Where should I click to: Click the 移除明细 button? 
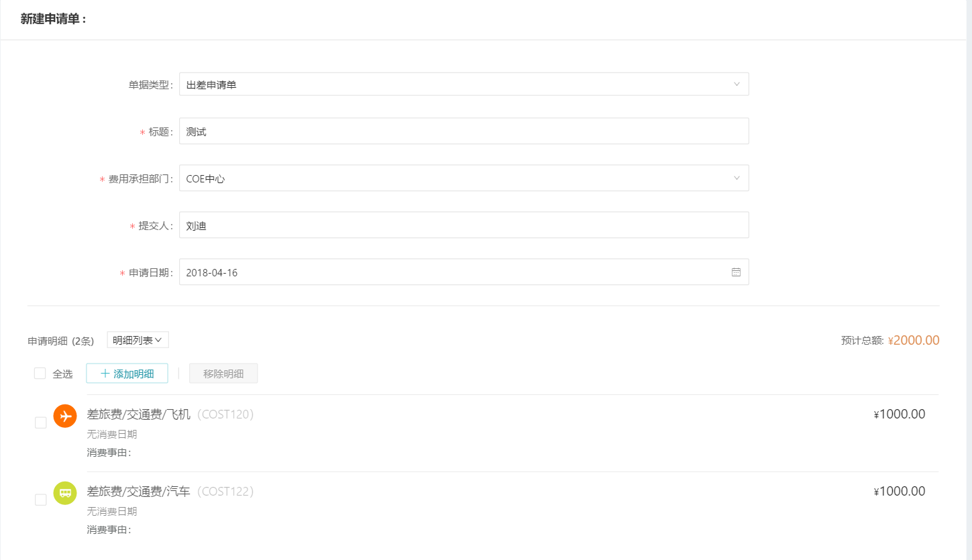pyautogui.click(x=223, y=374)
